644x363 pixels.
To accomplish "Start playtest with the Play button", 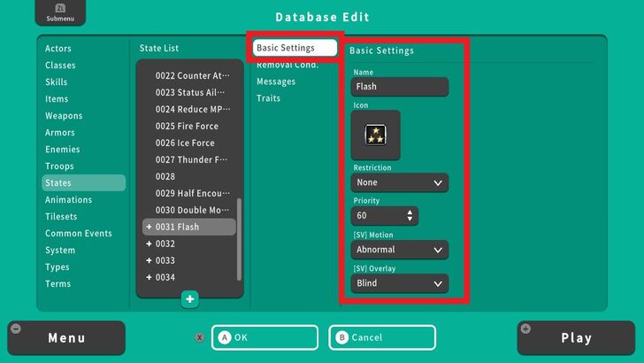I will [576, 338].
